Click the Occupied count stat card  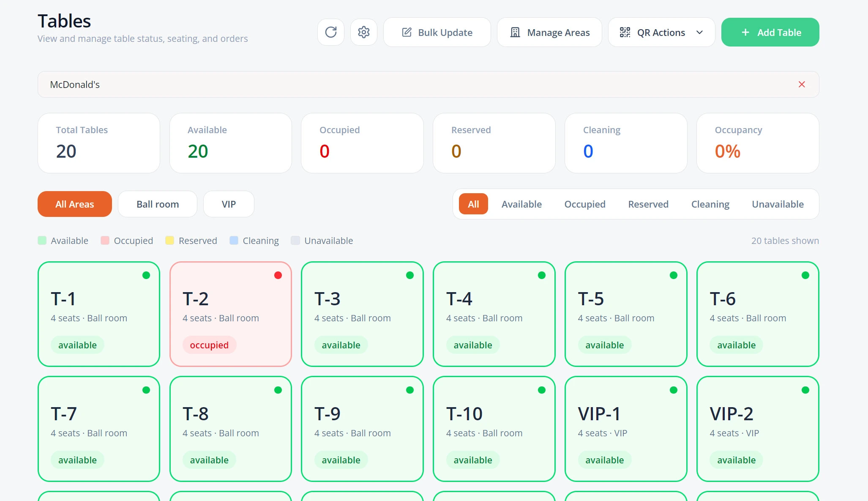[362, 143]
